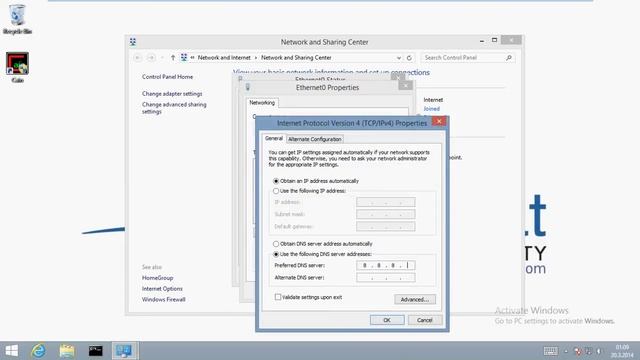Click the search magnifier in Control Panel
The image size is (640, 360).
(x=509, y=58)
